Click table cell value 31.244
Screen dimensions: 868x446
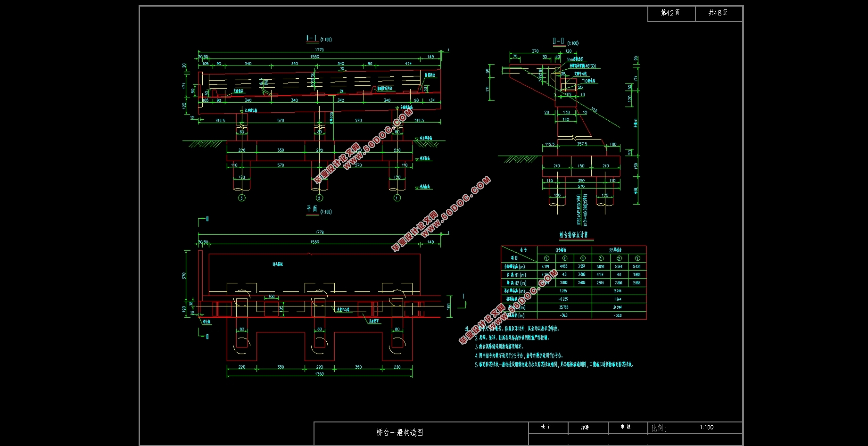pyautogui.click(x=618, y=307)
